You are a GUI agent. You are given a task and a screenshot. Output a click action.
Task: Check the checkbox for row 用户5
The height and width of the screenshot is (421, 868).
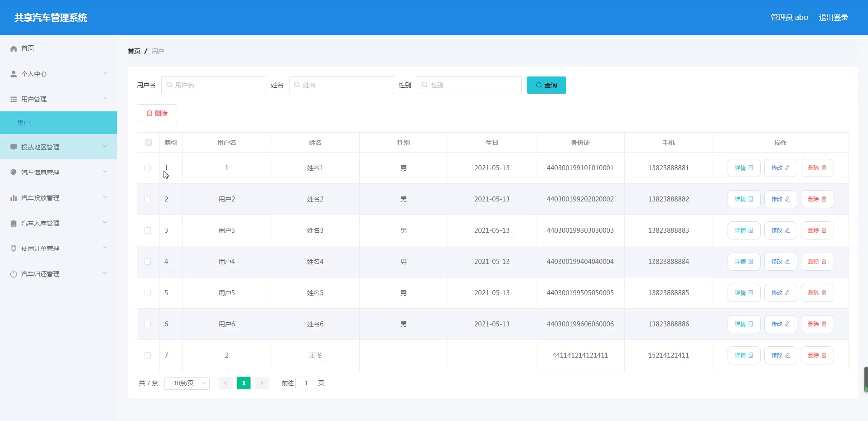pyautogui.click(x=148, y=293)
